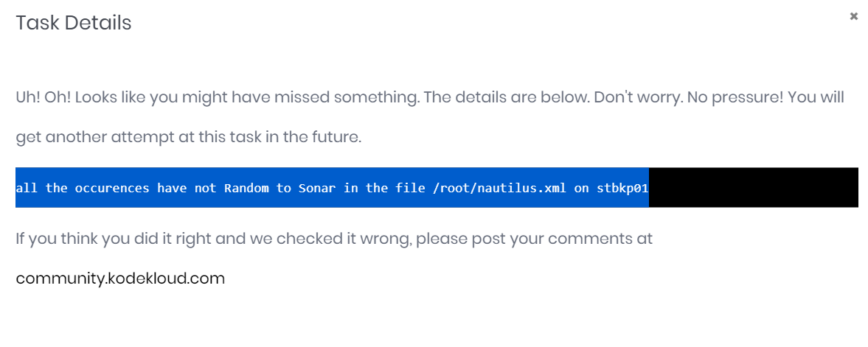Click the Task Details heading
This screenshot has height=347, width=868.
[x=74, y=23]
